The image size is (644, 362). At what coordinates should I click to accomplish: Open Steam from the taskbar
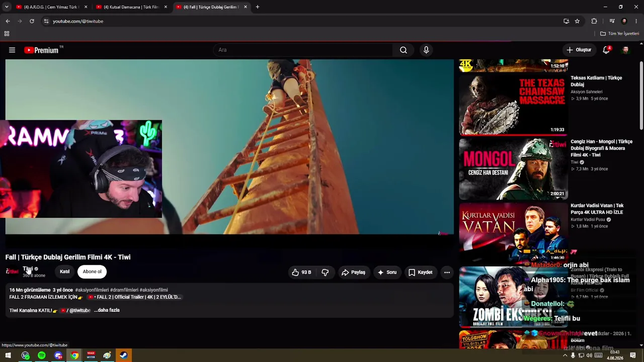[123, 355]
